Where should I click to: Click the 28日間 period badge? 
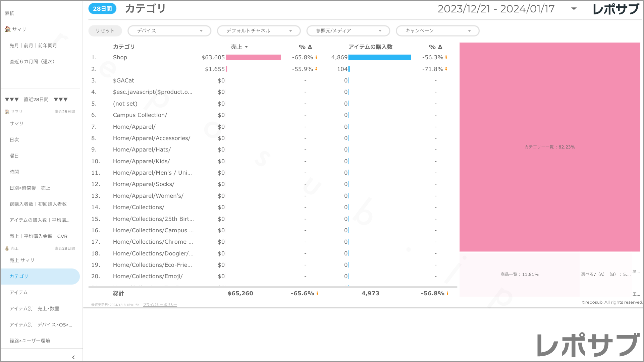click(x=102, y=9)
